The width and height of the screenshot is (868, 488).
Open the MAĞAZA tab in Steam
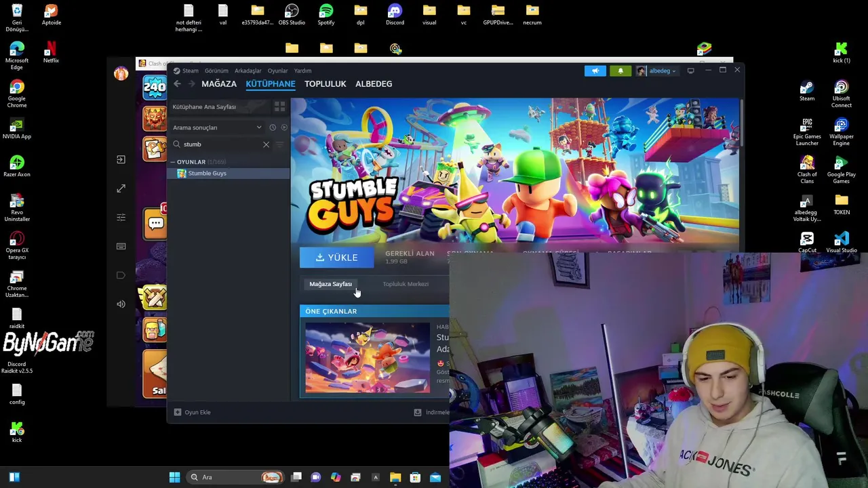[219, 84]
